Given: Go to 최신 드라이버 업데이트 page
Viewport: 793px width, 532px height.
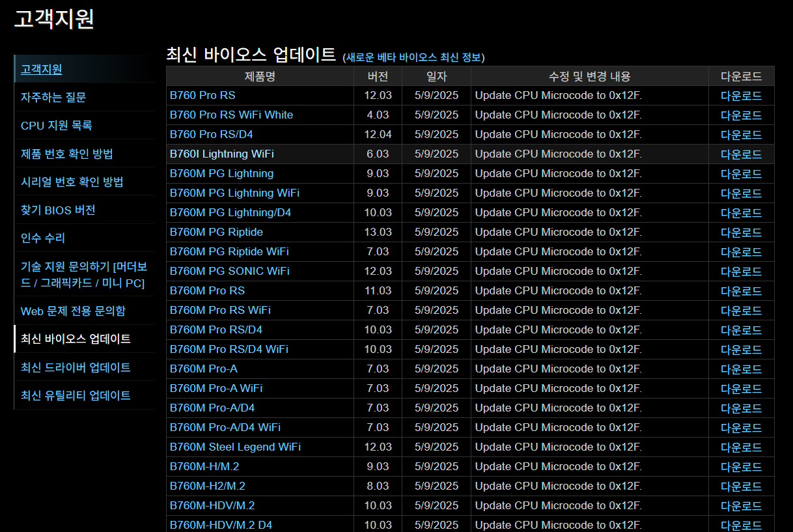Looking at the screenshot, I should (76, 367).
